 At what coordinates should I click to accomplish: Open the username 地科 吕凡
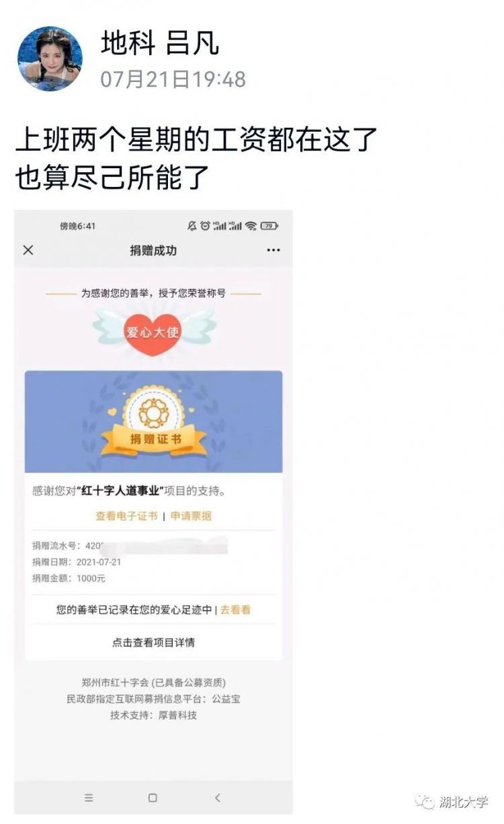point(160,43)
